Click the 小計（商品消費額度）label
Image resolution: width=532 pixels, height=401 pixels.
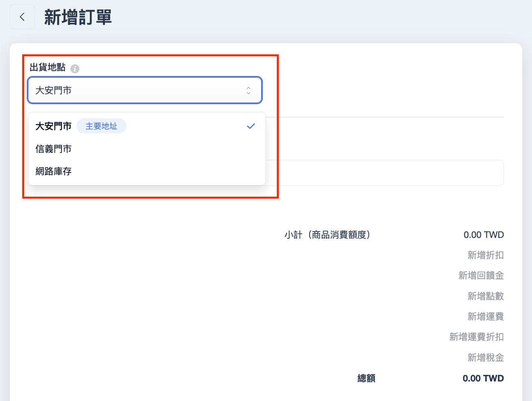click(x=327, y=235)
